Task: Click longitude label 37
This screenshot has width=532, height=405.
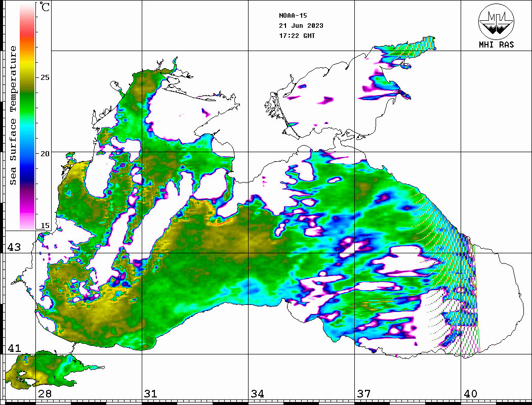Action: 364,393
